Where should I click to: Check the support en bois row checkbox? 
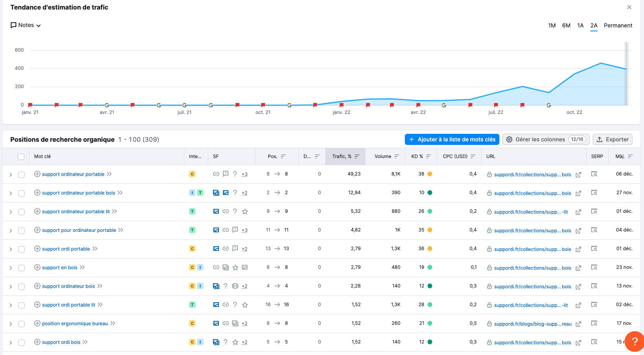[21, 268]
